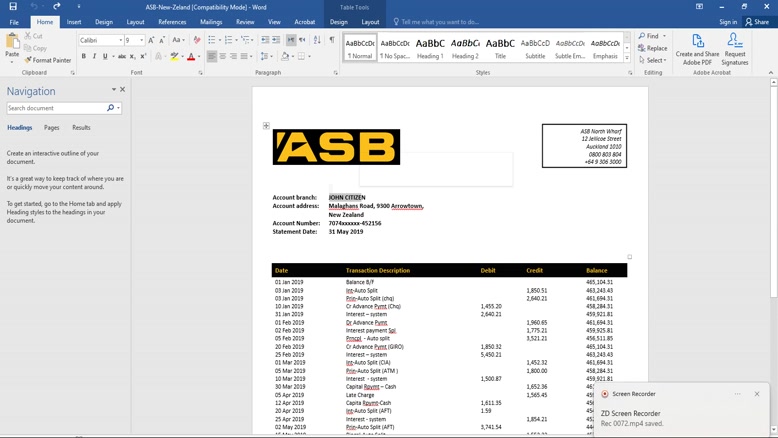Click the red Font Color swatch
The image size is (778, 438).
[x=191, y=56]
